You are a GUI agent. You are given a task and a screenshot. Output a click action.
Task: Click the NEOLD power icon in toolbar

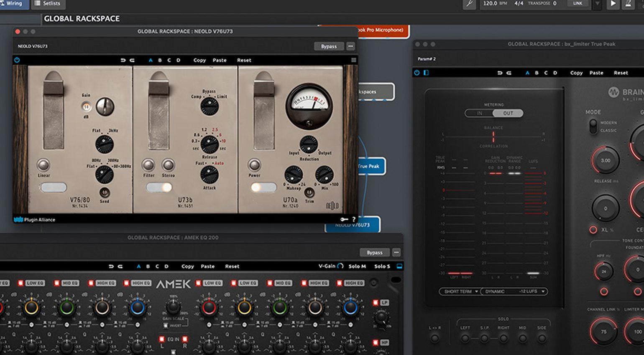click(x=17, y=60)
